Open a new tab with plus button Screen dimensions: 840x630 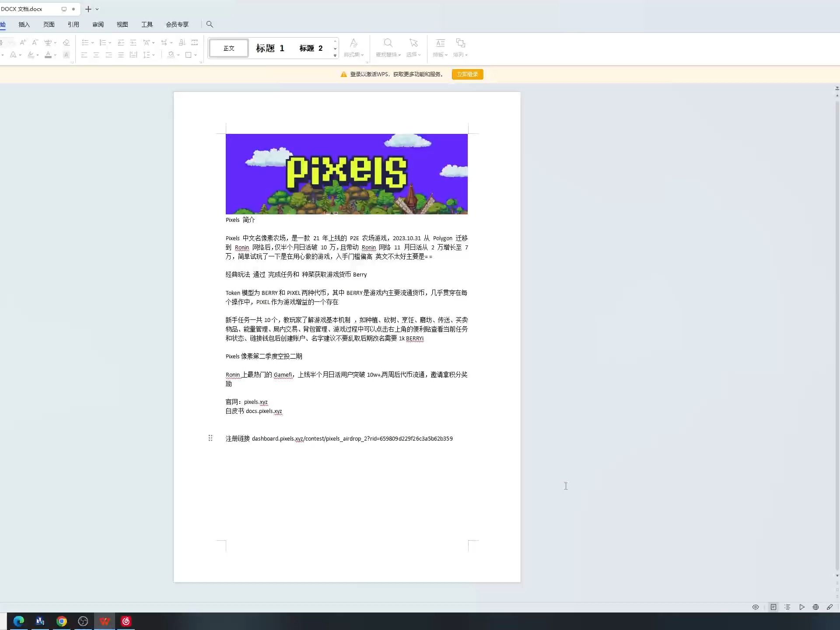(88, 9)
